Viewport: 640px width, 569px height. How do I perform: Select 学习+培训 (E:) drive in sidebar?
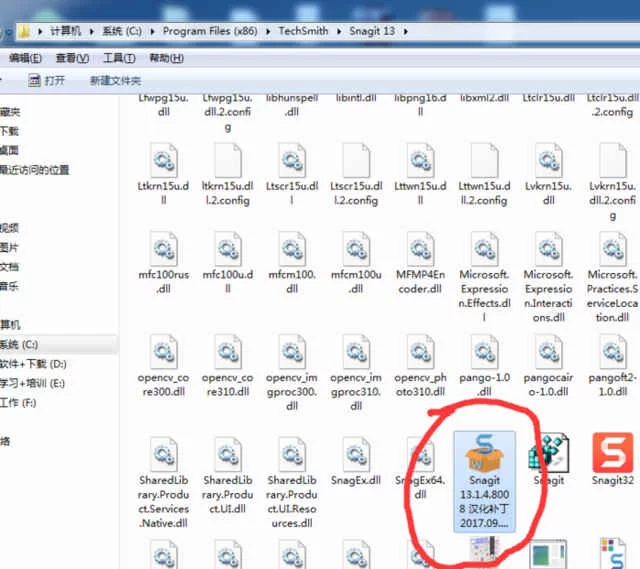tap(32, 383)
